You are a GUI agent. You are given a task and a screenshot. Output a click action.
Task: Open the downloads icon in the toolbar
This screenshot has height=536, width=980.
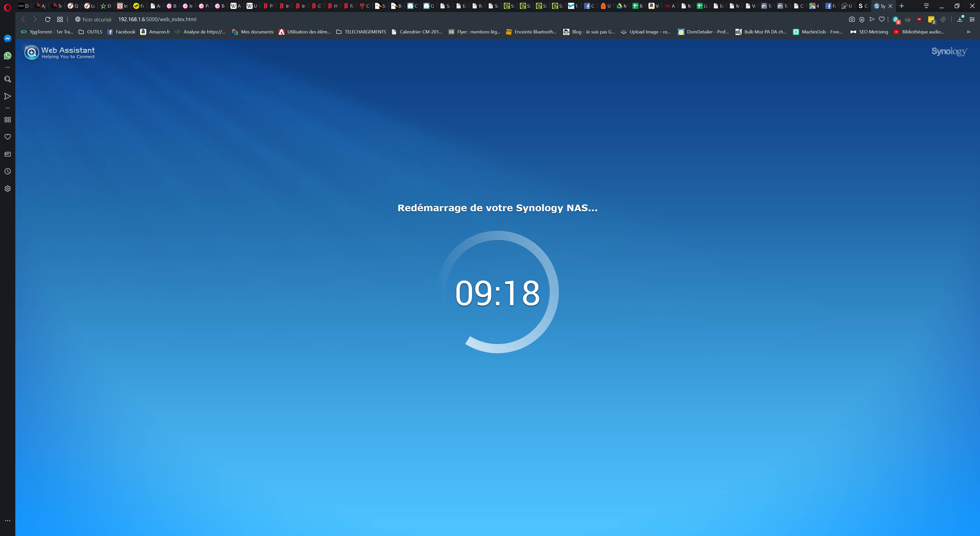point(960,19)
